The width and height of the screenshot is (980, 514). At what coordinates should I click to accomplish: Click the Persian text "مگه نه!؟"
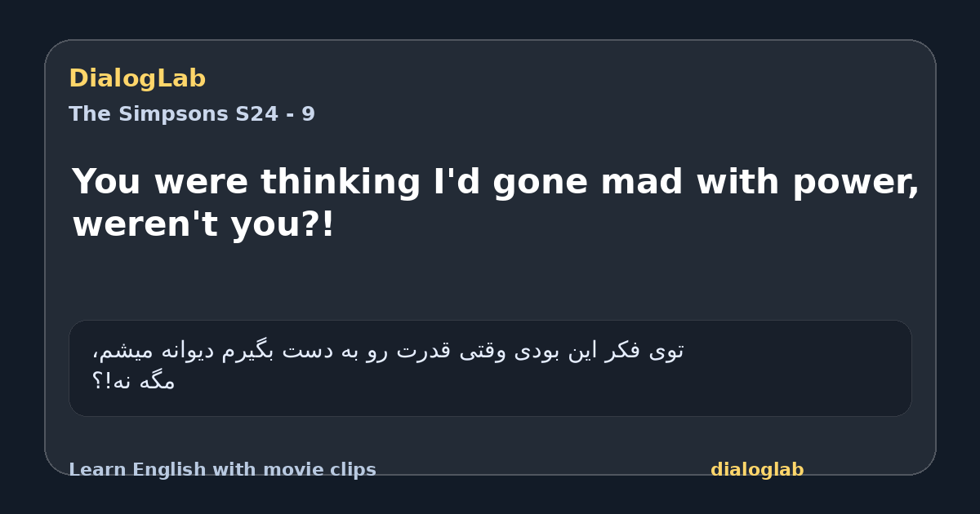[x=133, y=381]
